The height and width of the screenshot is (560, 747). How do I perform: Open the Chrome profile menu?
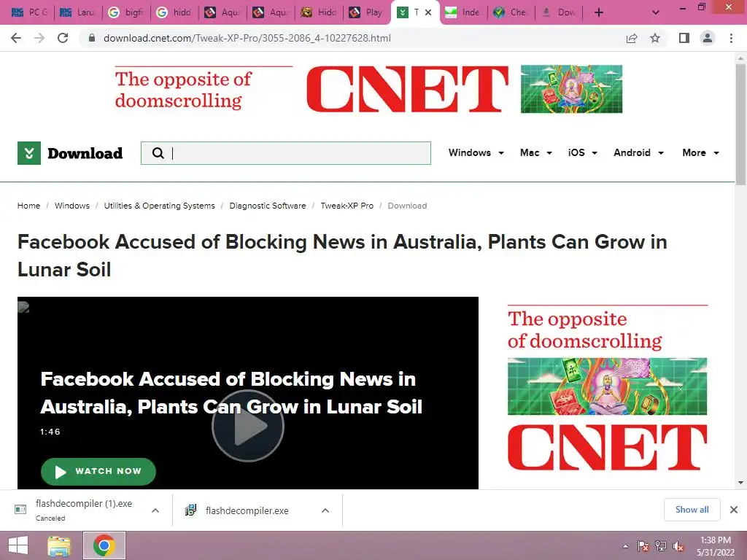coord(708,38)
